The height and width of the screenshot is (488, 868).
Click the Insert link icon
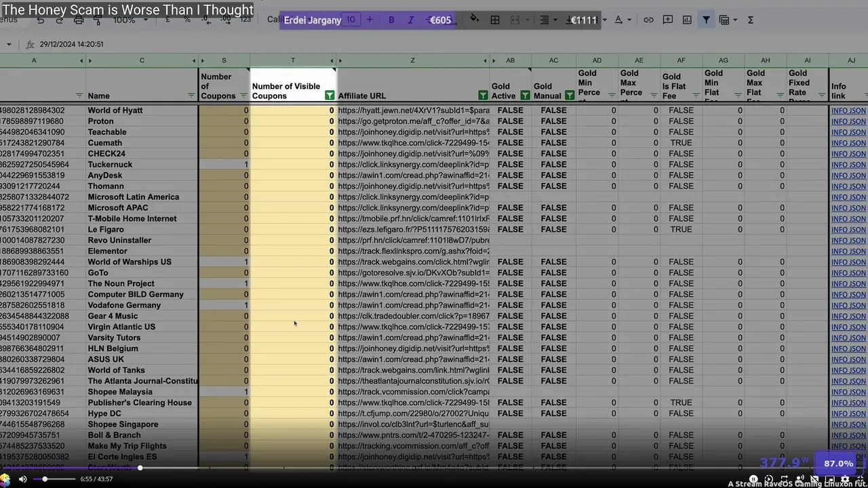[x=648, y=20]
